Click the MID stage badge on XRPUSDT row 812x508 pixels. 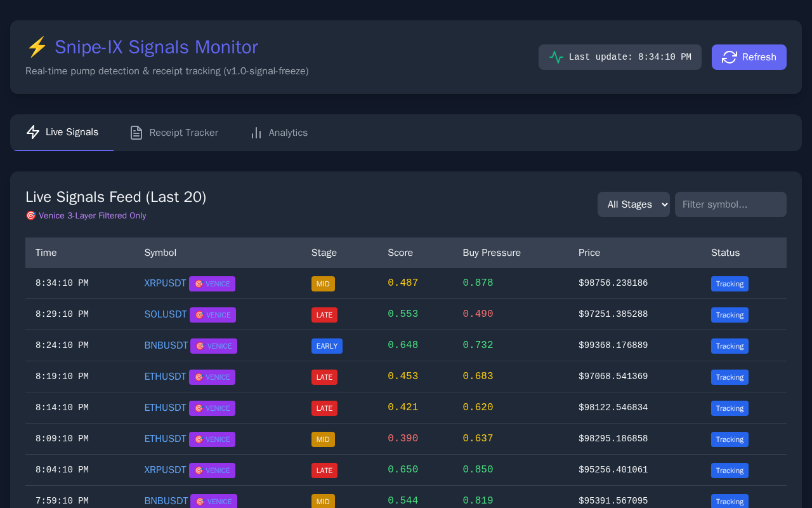point(323,284)
